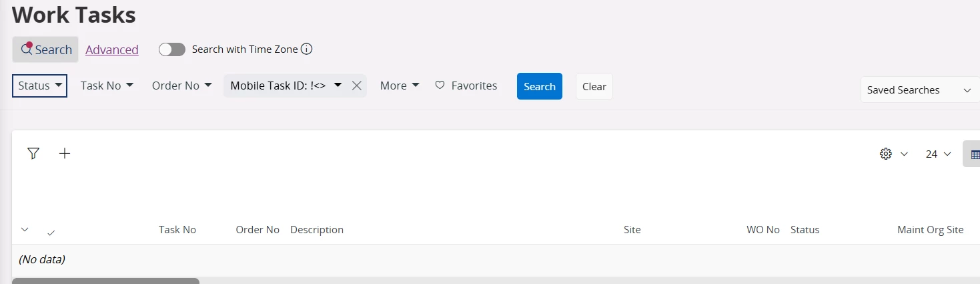This screenshot has width=980, height=284.
Task: Toggle Search with Time Zone switch
Action: point(172,49)
